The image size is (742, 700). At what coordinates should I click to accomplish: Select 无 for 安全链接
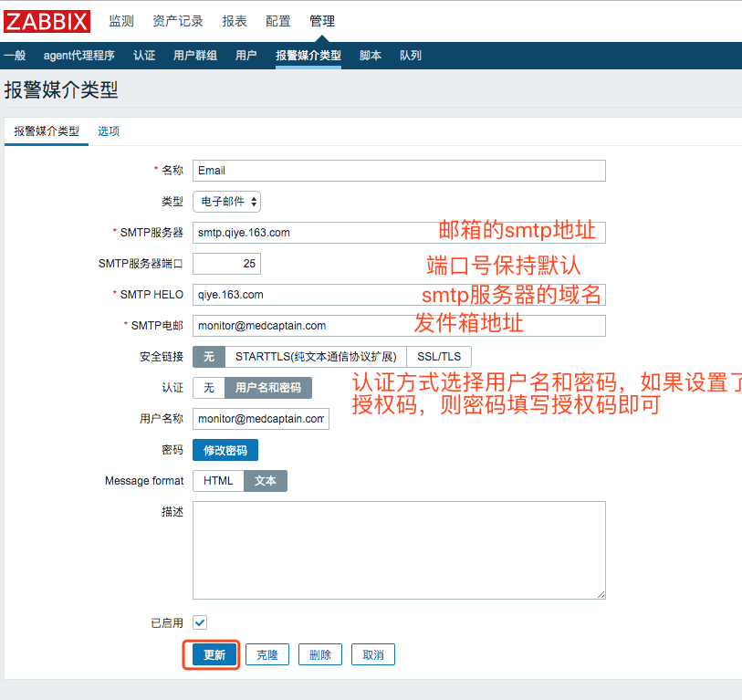(x=209, y=357)
